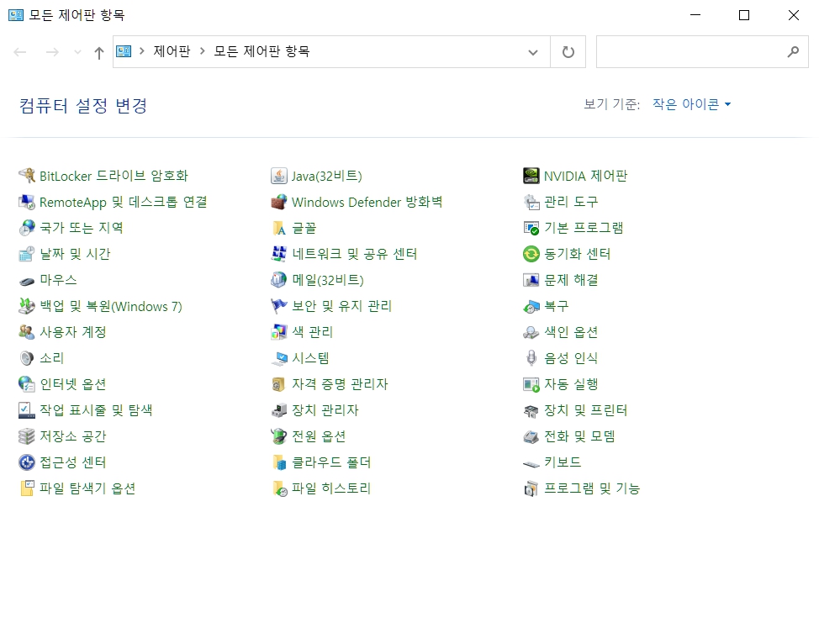Open the 마우스 icon
819x644 pixels.
pos(27,280)
